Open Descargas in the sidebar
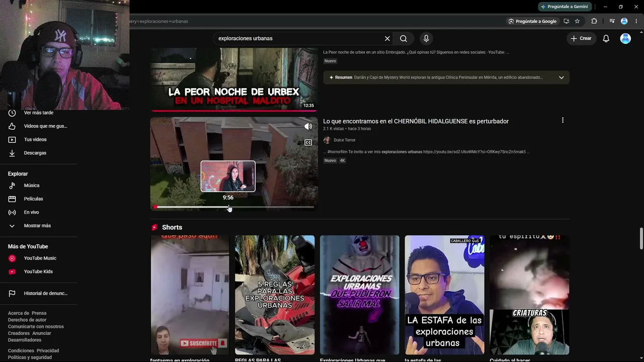The width and height of the screenshot is (644, 362). point(35,153)
